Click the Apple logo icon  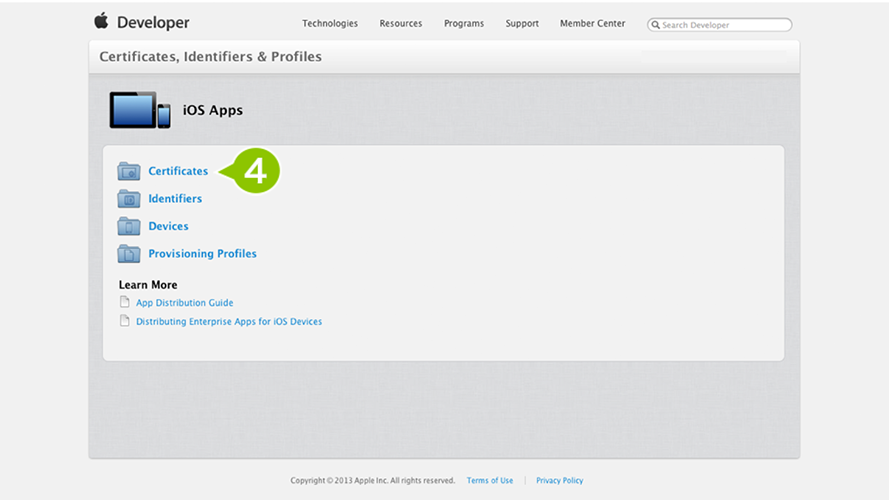coord(101,21)
